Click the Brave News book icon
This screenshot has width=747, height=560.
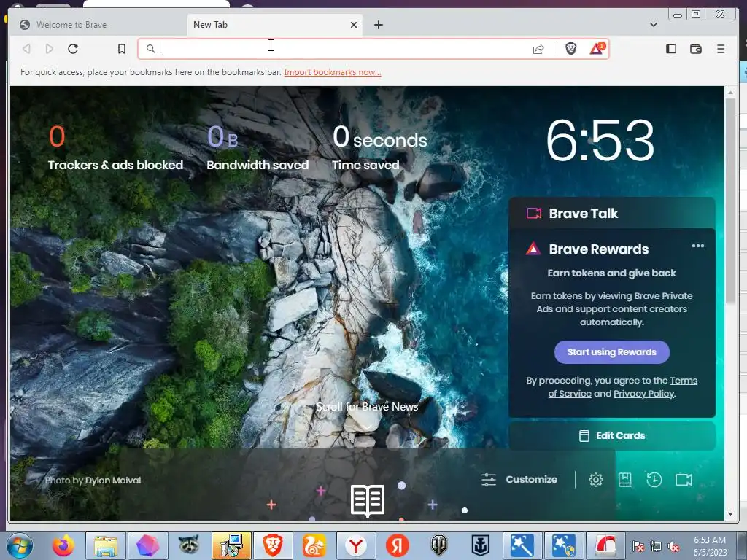tap(368, 500)
